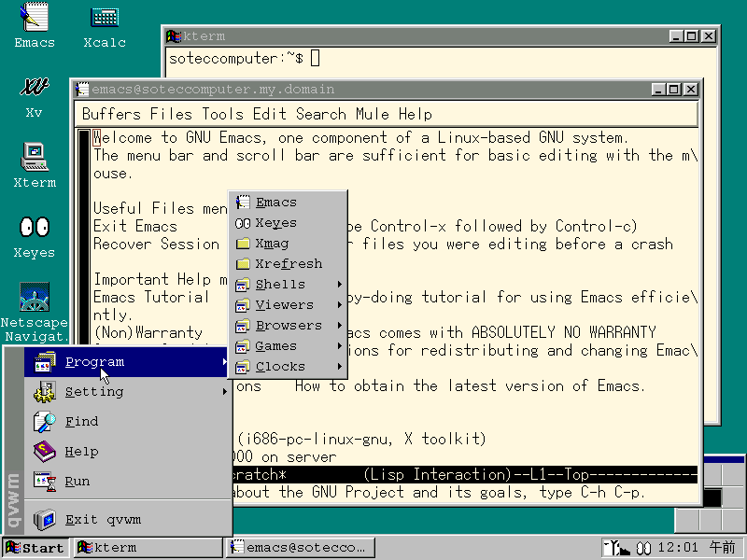Open the Help menu in the Emacs menu bar
This screenshot has height=560, width=747.
click(x=416, y=114)
